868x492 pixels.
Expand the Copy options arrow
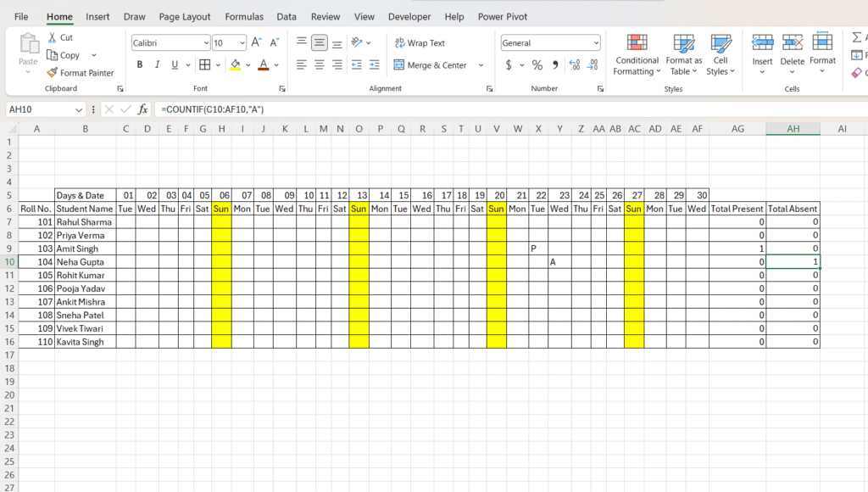click(93, 55)
